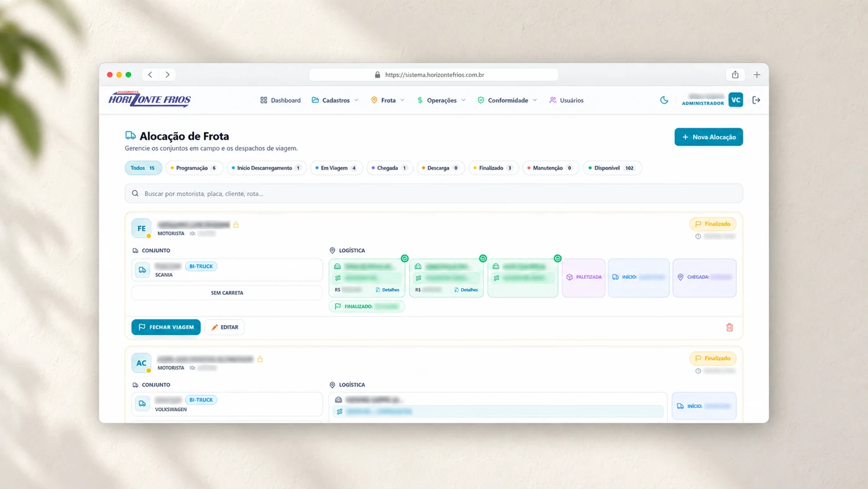Filter by Finalizado status chip
Image resolution: width=868 pixels, height=489 pixels.
[494, 168]
